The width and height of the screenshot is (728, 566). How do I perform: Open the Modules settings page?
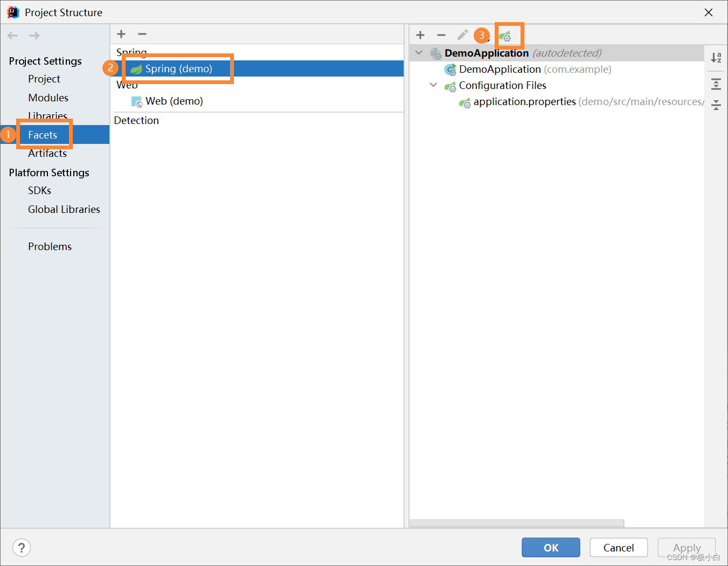48,98
